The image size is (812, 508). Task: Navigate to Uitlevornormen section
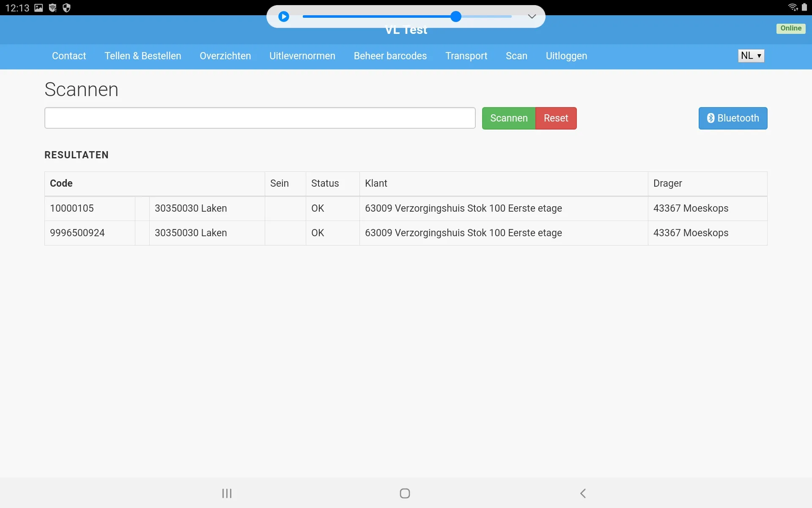tap(302, 55)
